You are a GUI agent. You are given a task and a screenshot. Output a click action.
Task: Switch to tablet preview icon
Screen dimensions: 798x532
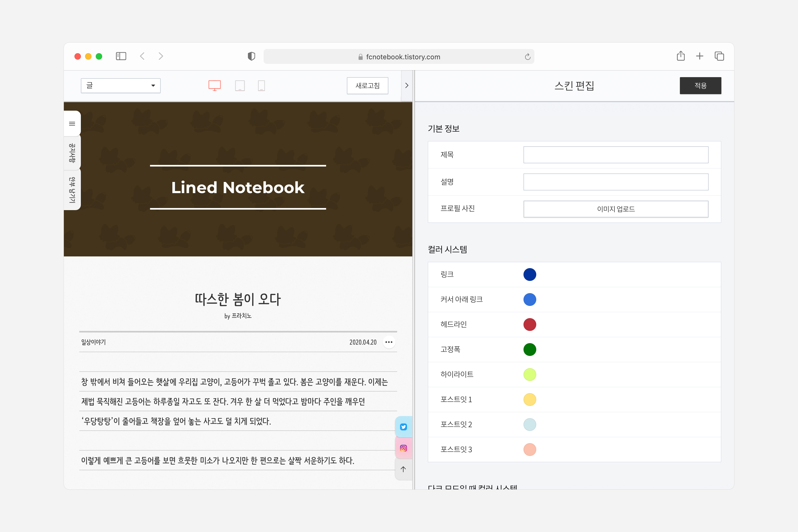(x=240, y=85)
